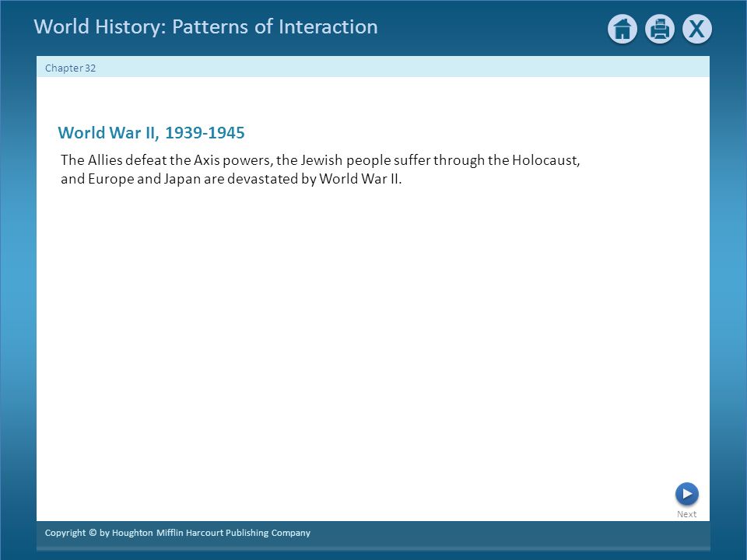Go to the Home screen icon
The image size is (747, 560).
[x=622, y=29]
